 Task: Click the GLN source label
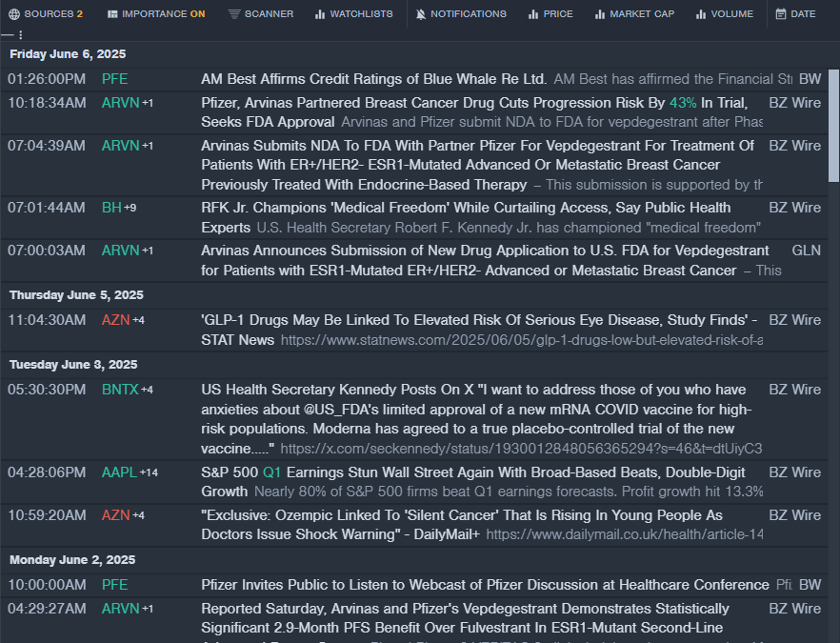[807, 251]
